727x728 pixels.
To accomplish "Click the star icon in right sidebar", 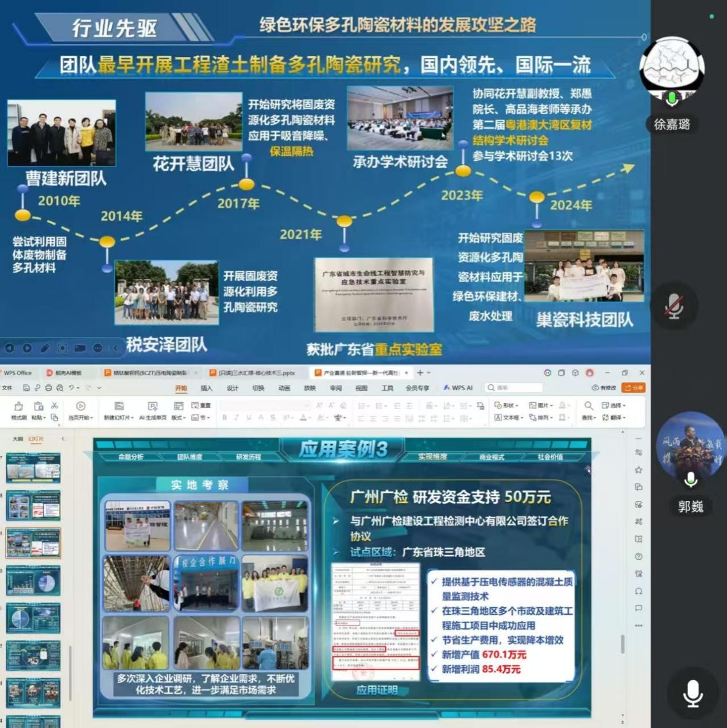I will 639,470.
